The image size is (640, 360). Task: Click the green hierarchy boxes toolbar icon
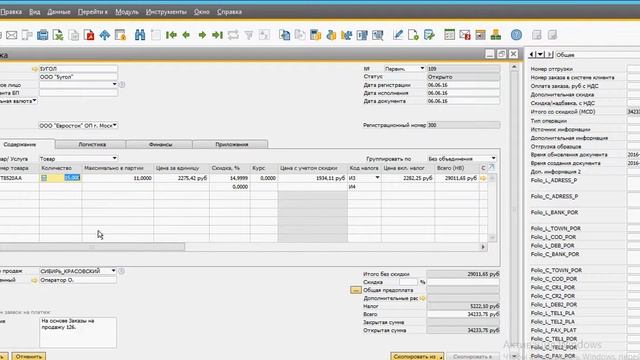(x=496, y=35)
